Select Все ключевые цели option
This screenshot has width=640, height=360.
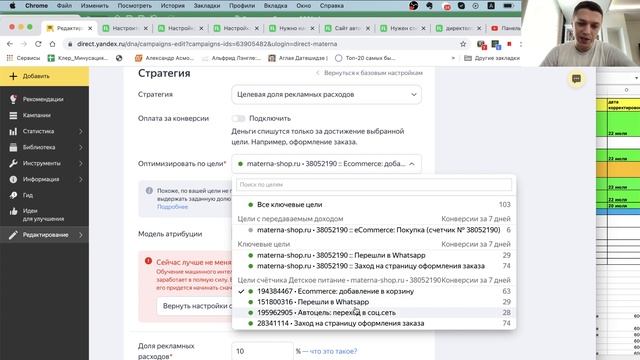[373, 204]
